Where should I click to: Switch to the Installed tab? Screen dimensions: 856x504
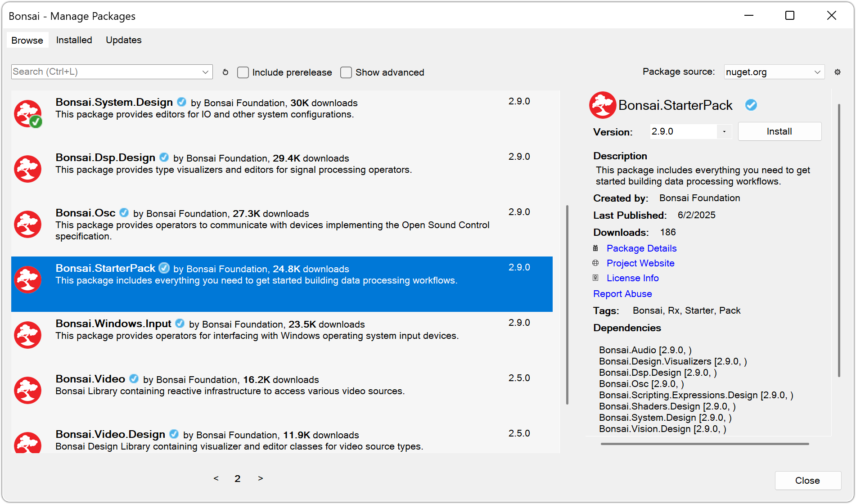[74, 40]
